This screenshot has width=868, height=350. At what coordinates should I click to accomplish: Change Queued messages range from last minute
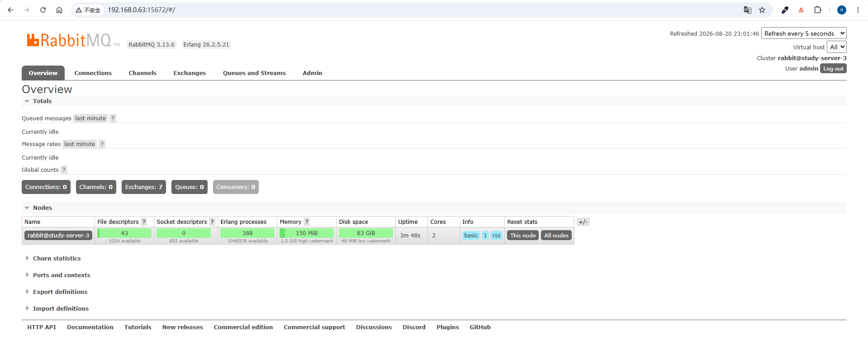pos(90,118)
